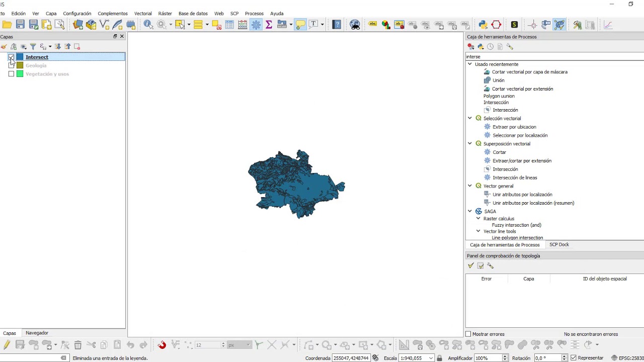Select Intersección under Superposición vectorial
Viewport: 644px width, 362px height.
click(505, 169)
